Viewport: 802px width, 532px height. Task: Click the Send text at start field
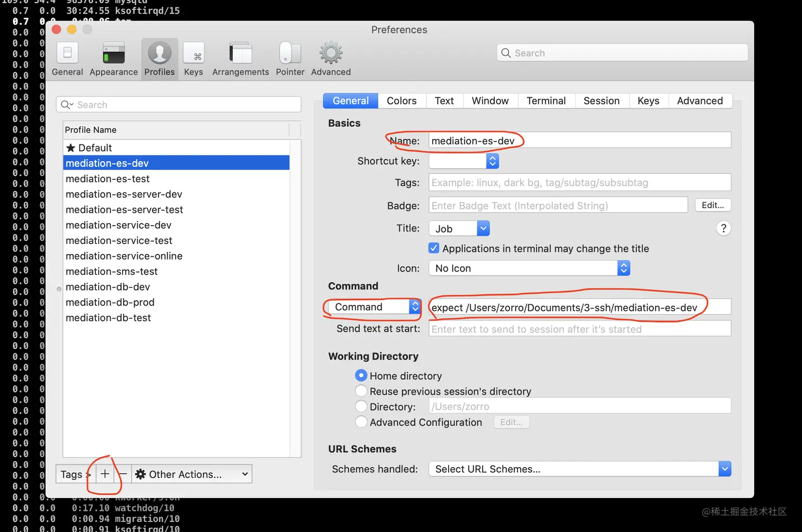tap(580, 329)
